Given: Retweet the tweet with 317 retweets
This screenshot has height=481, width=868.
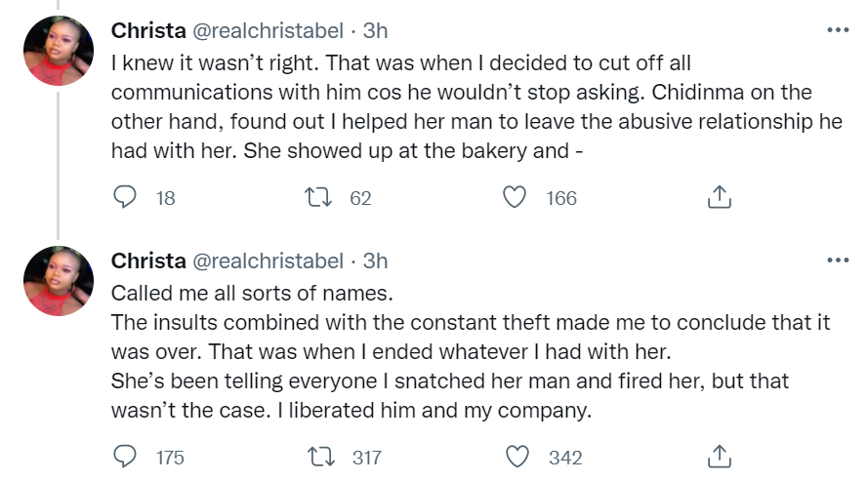Looking at the screenshot, I should (x=319, y=457).
